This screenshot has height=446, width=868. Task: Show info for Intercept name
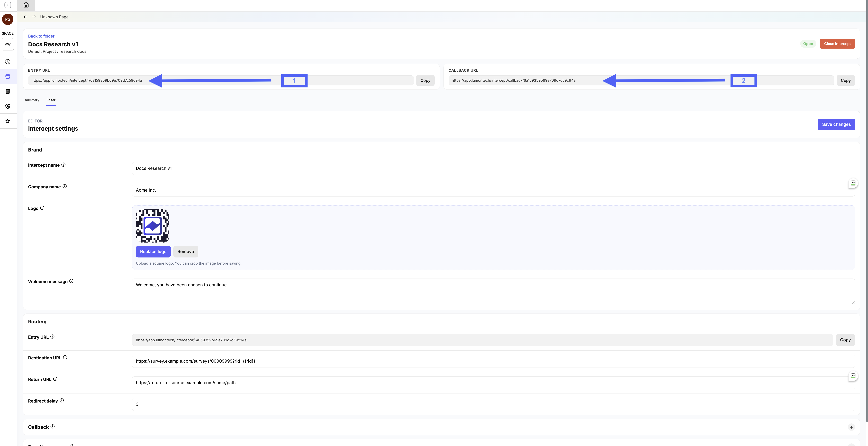tap(63, 165)
